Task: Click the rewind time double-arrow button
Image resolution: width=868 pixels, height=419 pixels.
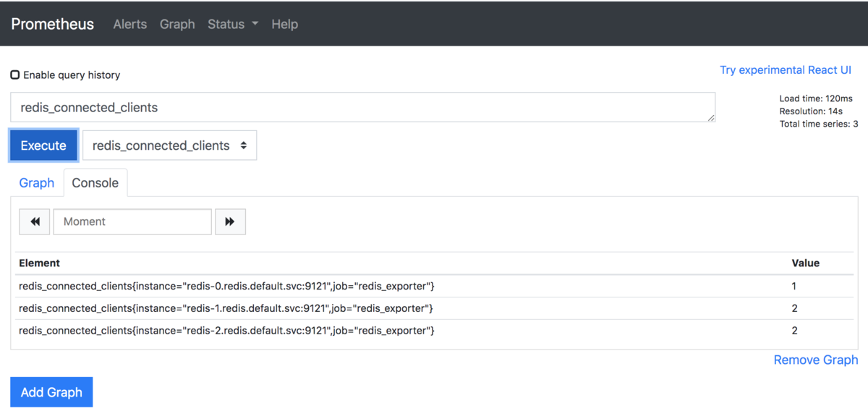Action: coord(35,221)
